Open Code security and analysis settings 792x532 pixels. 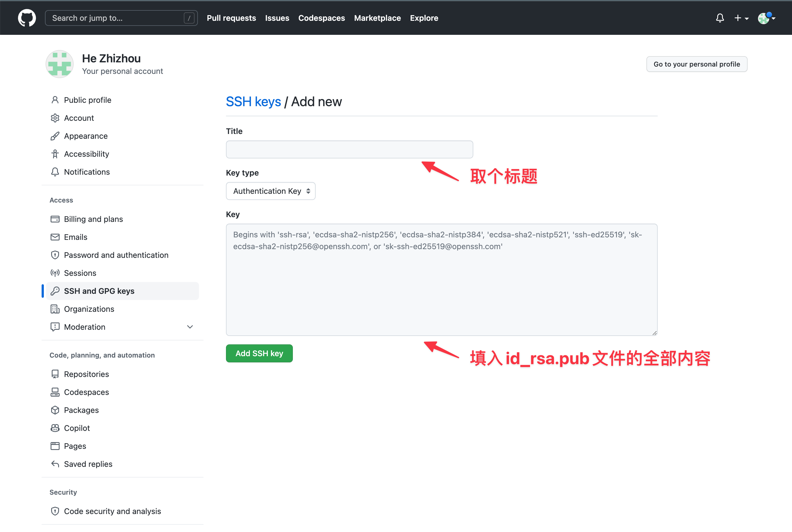point(123,511)
